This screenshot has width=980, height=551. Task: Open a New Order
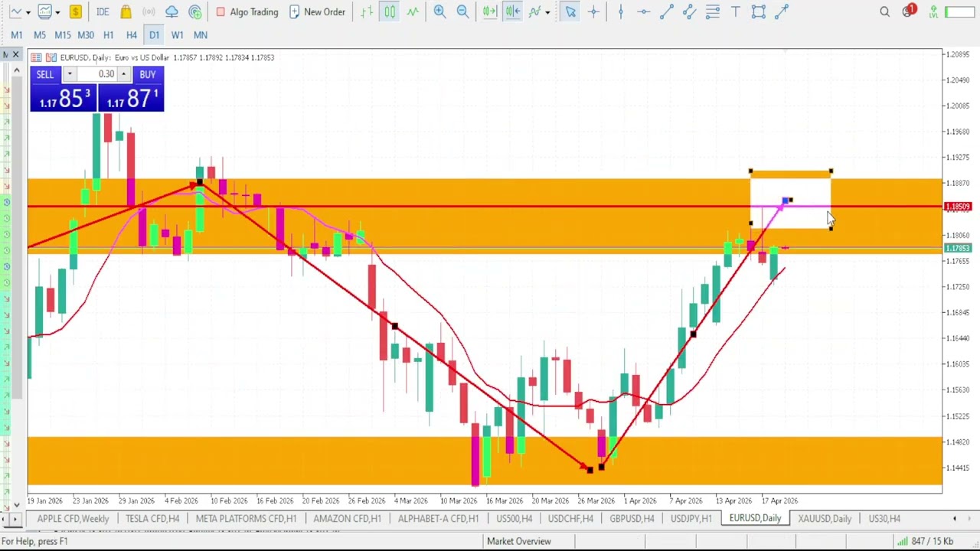317,11
